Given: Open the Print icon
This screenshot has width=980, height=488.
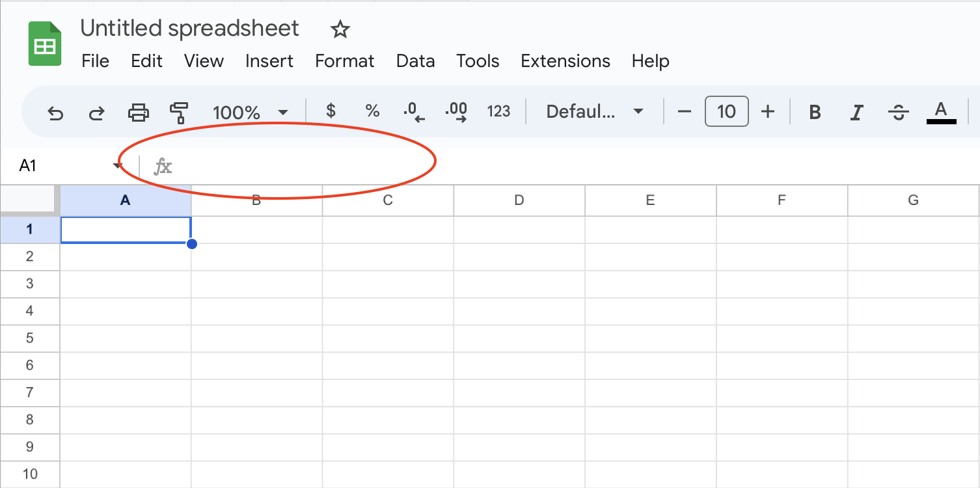Looking at the screenshot, I should (x=137, y=112).
